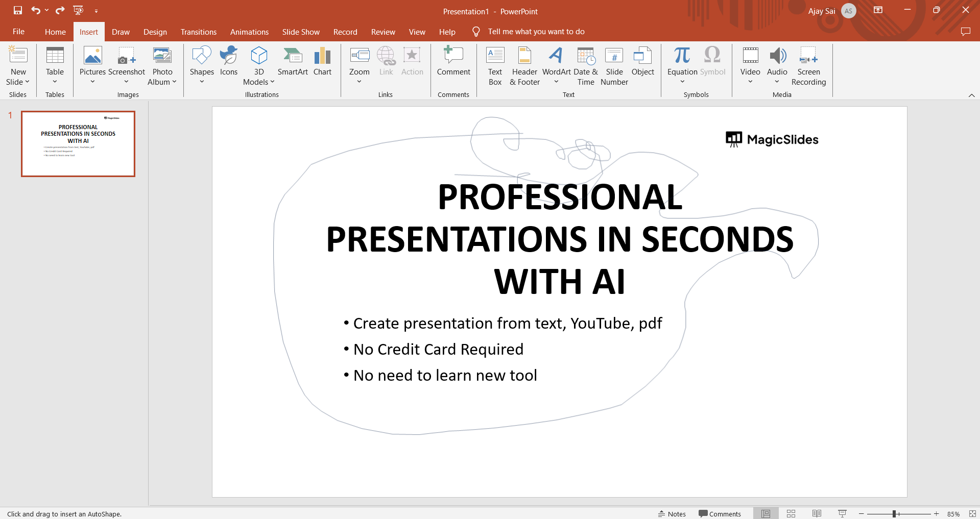This screenshot has width=980, height=519.
Task: Insert Icons from the ribbon
Action: (x=228, y=61)
